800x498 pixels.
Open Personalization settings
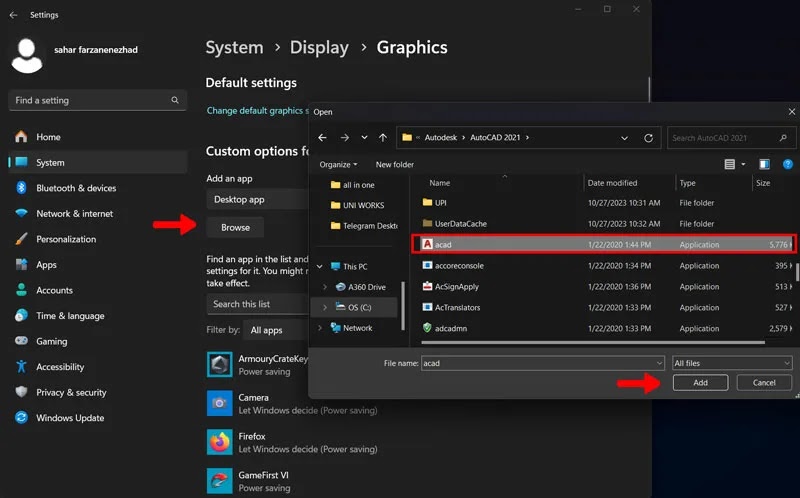(x=97, y=239)
